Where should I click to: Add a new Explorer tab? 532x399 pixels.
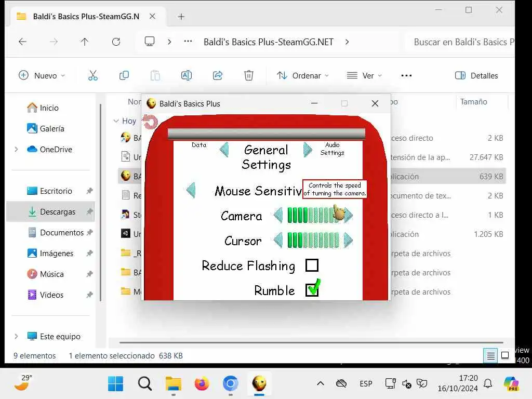(x=181, y=16)
